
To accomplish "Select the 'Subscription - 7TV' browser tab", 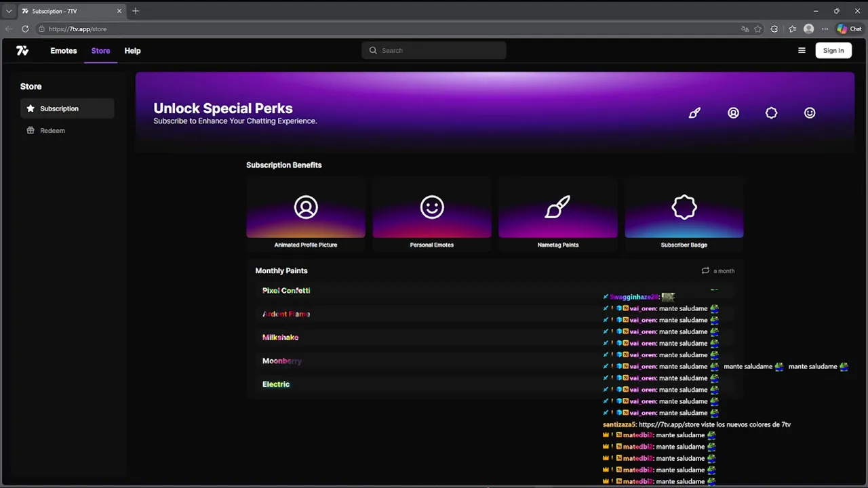I will pyautogui.click(x=71, y=11).
